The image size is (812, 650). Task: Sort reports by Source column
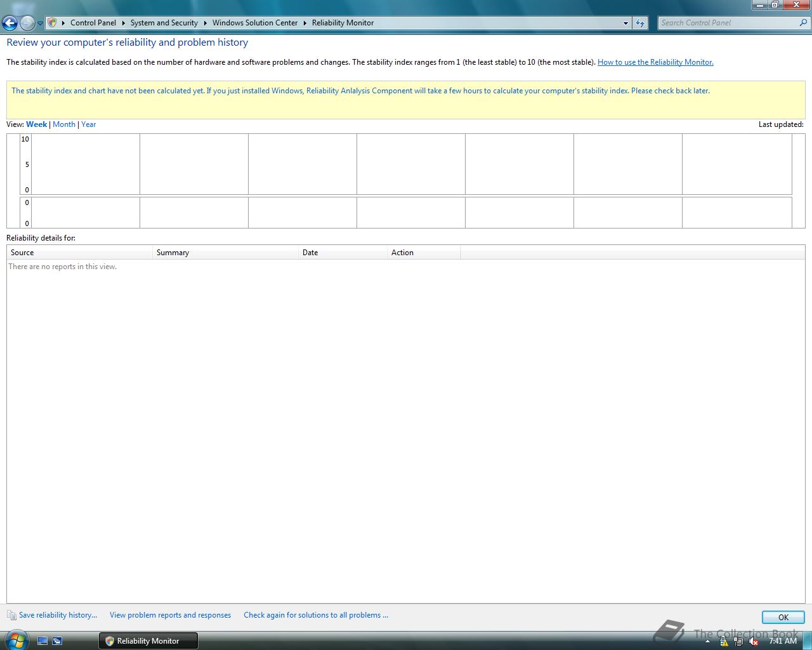click(80, 253)
